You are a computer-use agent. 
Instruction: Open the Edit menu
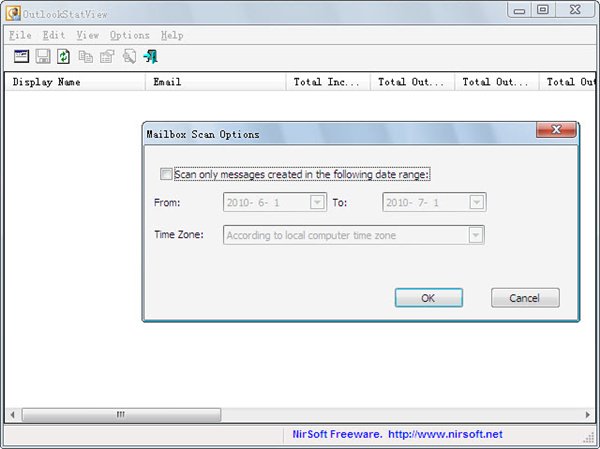coord(54,35)
